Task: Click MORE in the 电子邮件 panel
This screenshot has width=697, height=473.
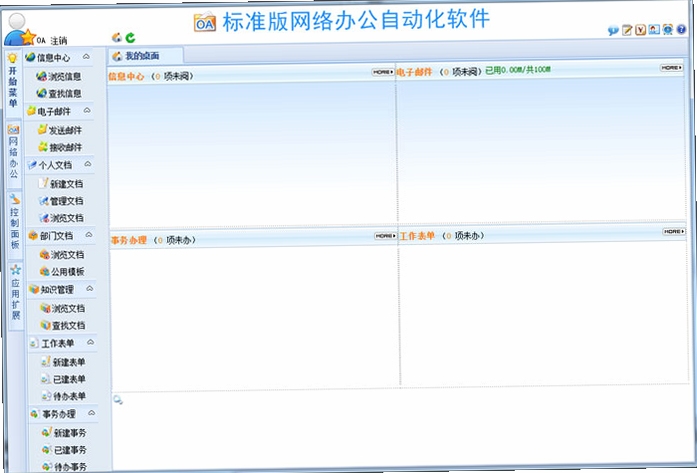Action: coord(672,68)
